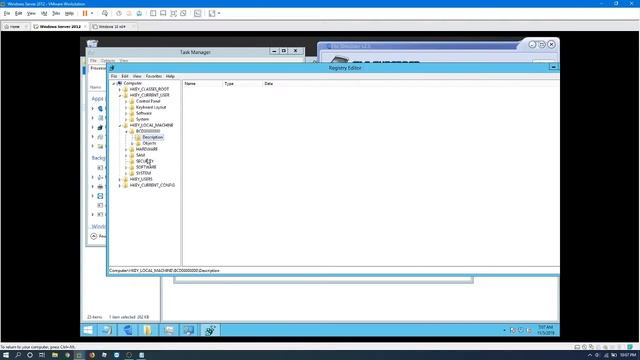Viewport: 640px width, 360px height.
Task: Select the Windows Server 2012 tab
Action: point(60,27)
